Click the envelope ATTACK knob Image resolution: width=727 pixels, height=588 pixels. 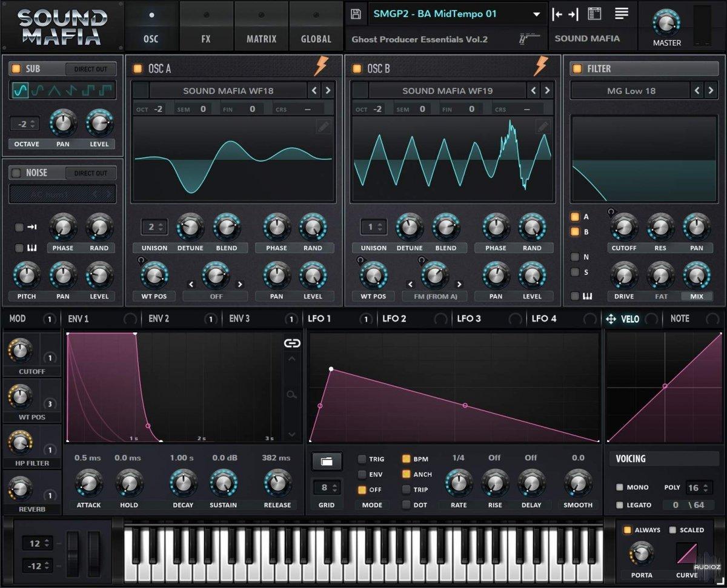88,483
